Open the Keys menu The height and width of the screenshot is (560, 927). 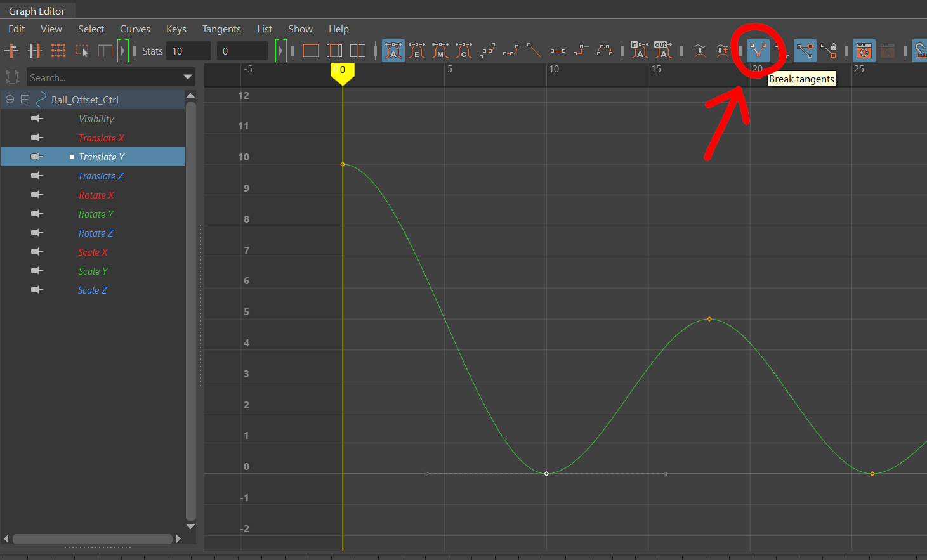pyautogui.click(x=176, y=29)
